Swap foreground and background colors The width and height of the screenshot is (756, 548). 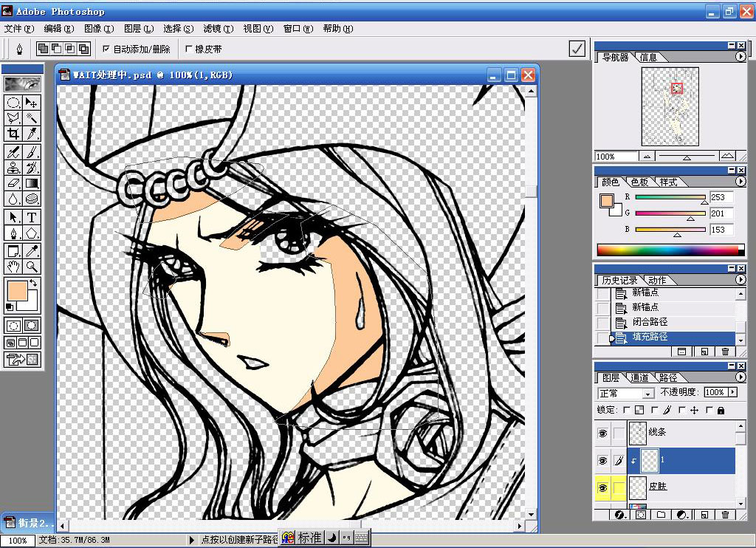tap(33, 283)
